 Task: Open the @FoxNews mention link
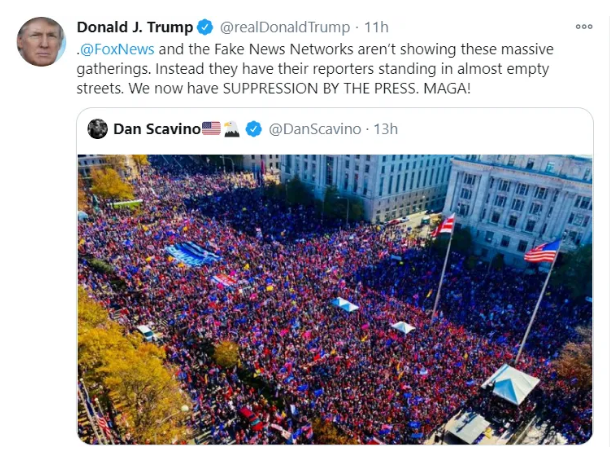click(x=117, y=49)
